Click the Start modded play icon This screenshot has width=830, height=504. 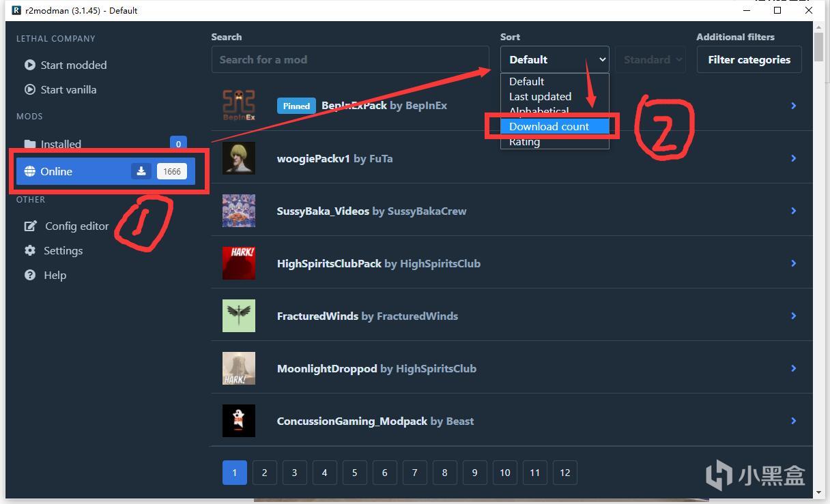point(30,65)
